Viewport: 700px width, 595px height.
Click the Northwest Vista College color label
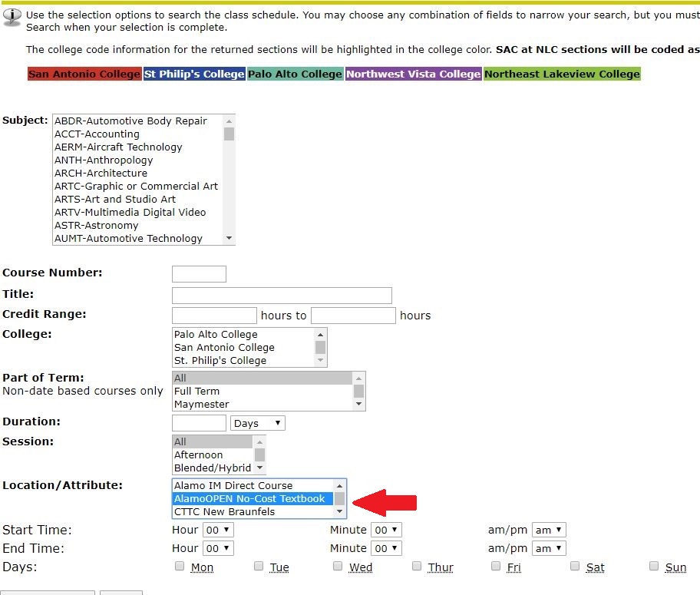[413, 74]
